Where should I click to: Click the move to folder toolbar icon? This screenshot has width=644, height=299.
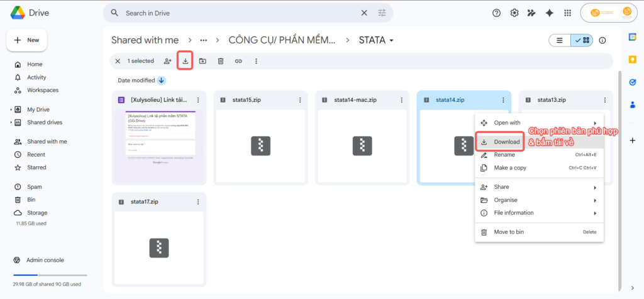(203, 61)
